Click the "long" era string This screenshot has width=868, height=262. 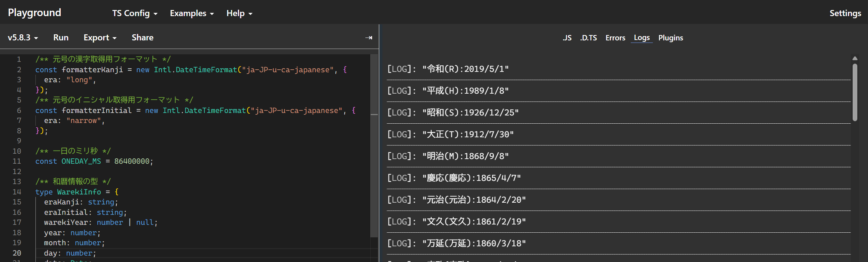click(79, 80)
